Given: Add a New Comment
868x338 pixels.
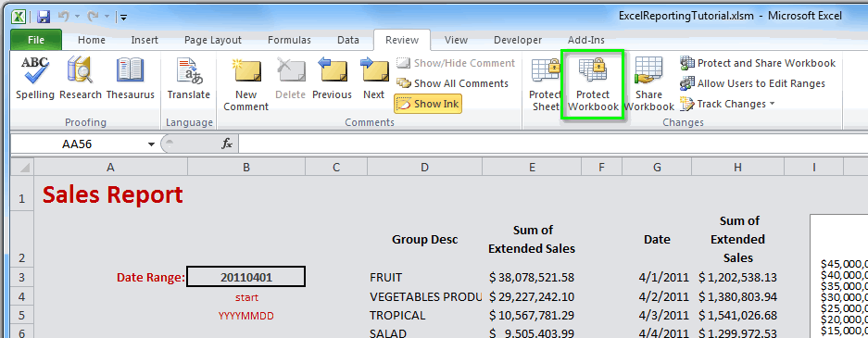Looking at the screenshot, I should (245, 84).
